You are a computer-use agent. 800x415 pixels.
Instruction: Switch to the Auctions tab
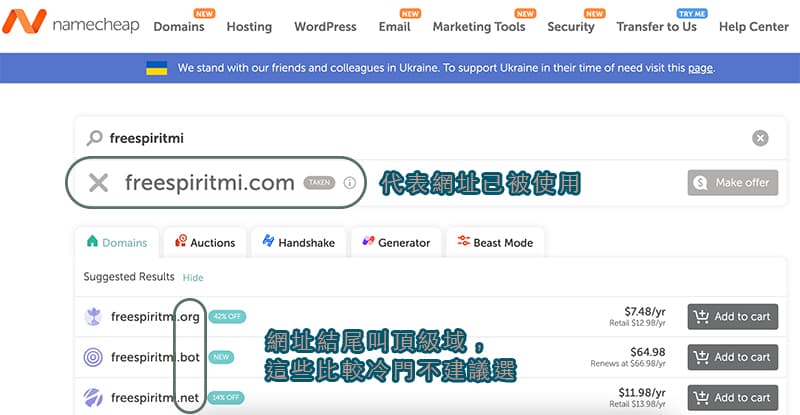[205, 242]
